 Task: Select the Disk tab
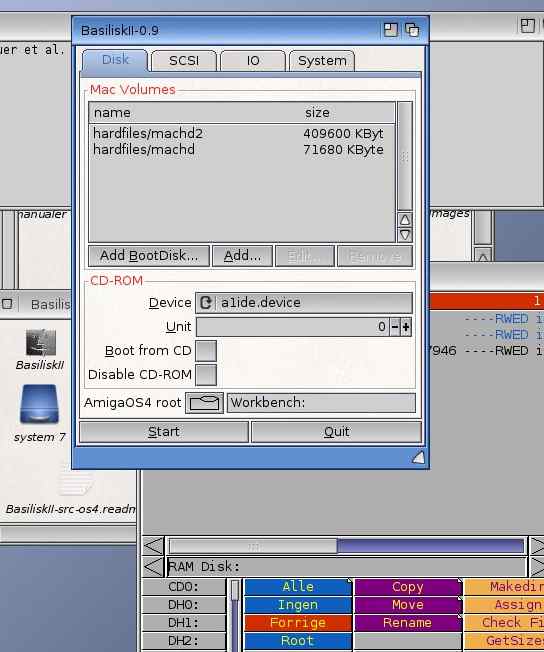[x=115, y=60]
